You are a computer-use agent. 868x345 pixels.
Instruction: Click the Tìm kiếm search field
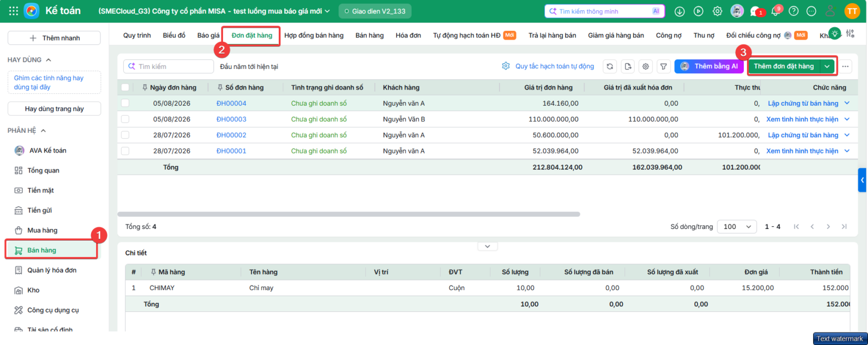click(x=168, y=66)
